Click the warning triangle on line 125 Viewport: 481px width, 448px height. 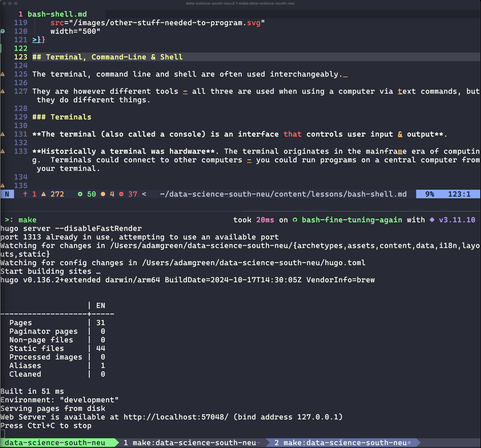3,74
